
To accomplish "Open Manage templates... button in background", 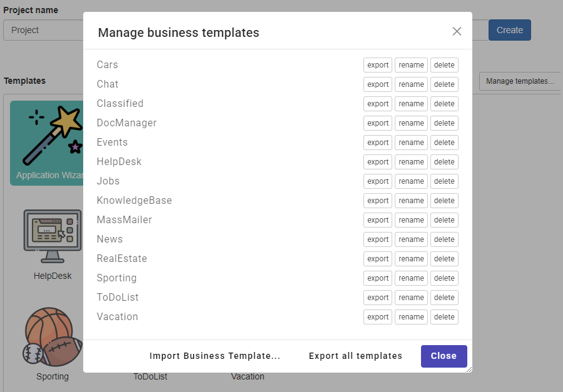I will pos(520,81).
